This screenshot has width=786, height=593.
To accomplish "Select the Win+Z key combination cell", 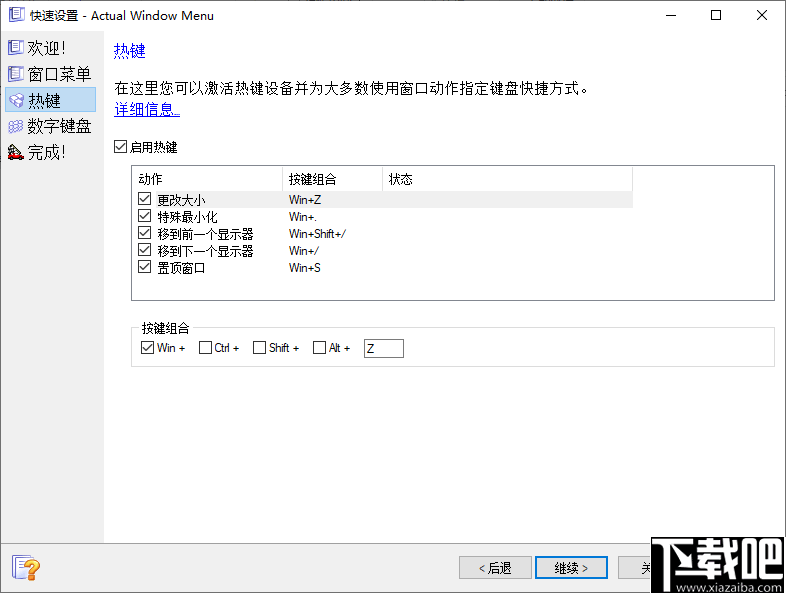I will 305,200.
